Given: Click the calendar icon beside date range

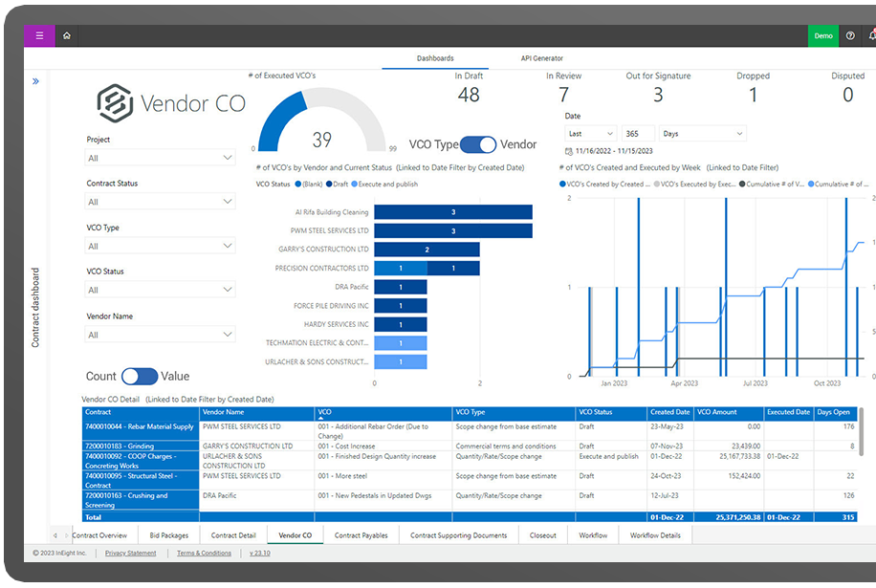Looking at the screenshot, I should coord(569,150).
